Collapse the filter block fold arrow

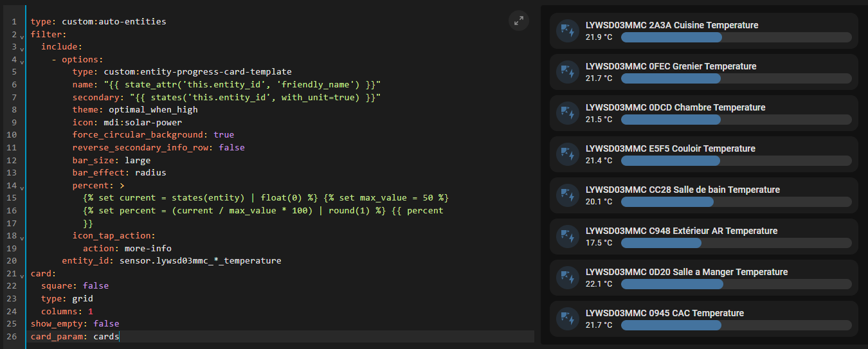pyautogui.click(x=21, y=36)
